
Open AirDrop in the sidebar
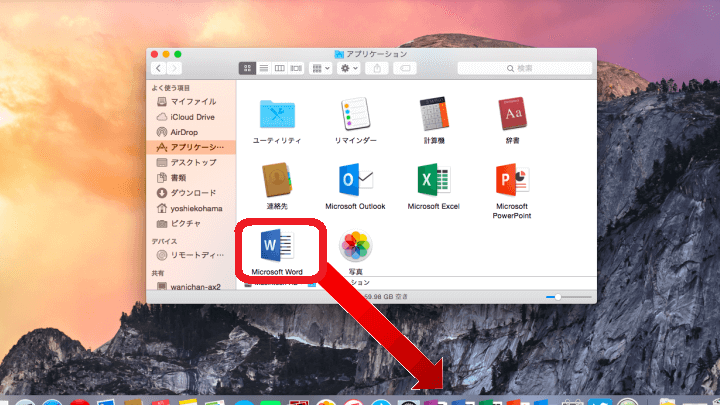click(x=191, y=132)
